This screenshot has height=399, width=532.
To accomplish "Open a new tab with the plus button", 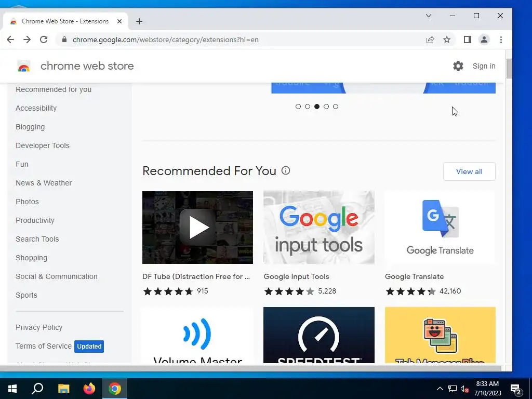I will 139,21.
